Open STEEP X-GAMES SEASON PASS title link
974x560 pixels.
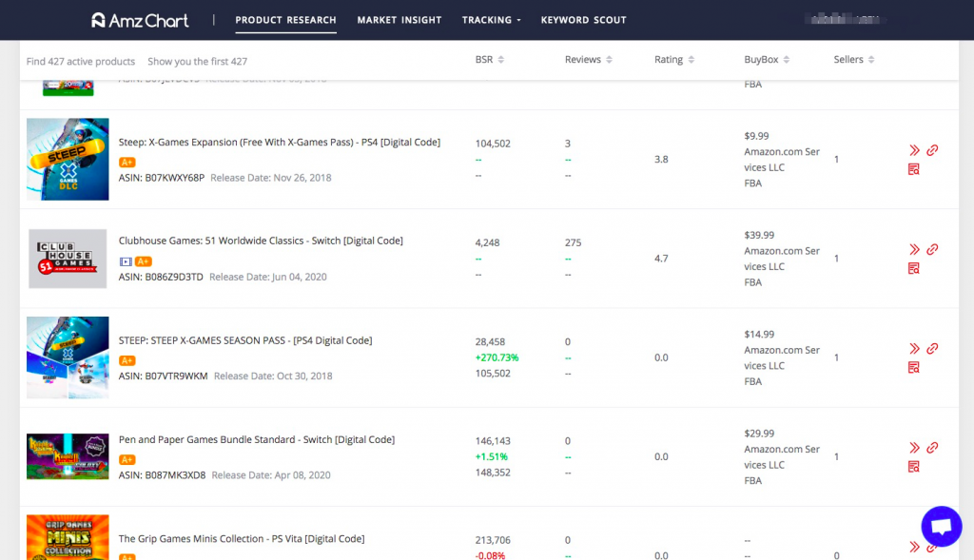point(245,340)
